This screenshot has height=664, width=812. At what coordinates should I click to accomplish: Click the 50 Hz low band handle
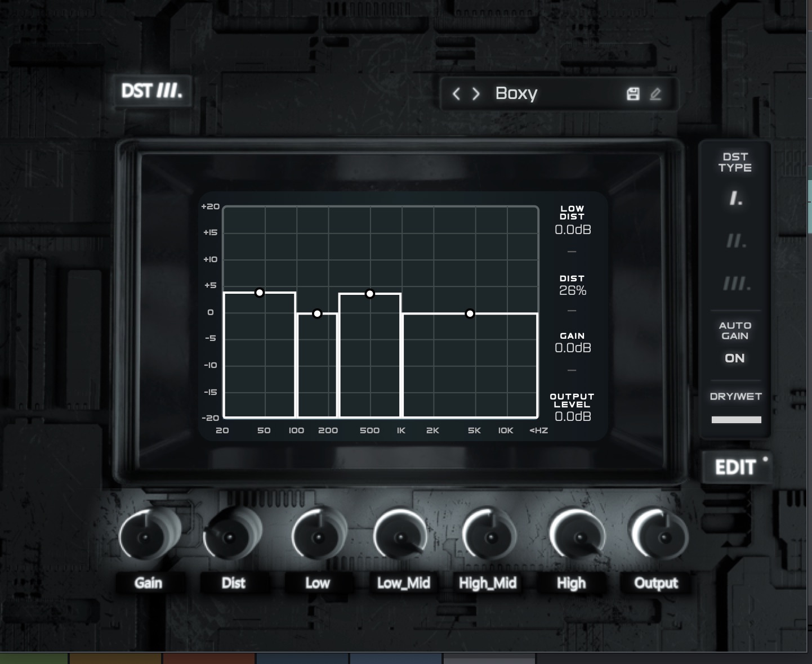[260, 293]
